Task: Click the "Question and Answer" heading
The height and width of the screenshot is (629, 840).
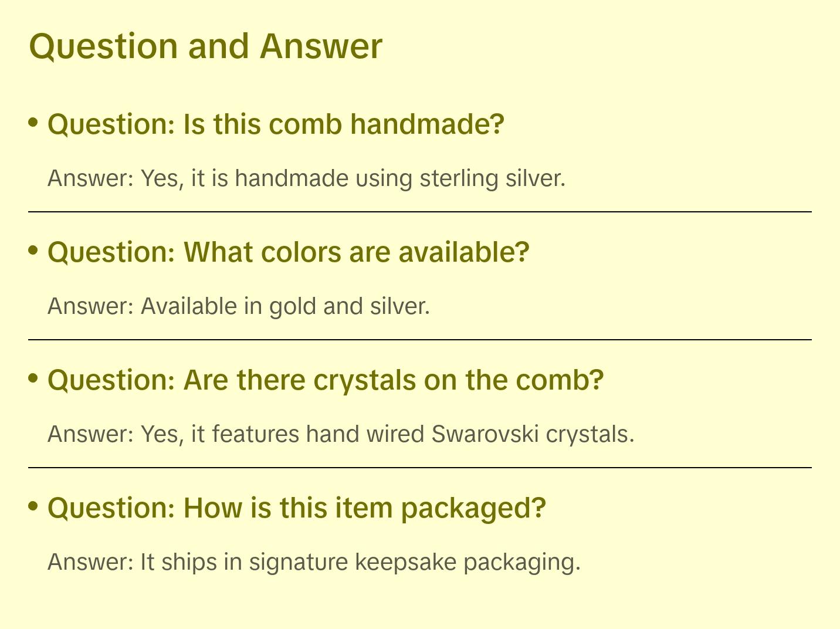Action: coord(205,46)
